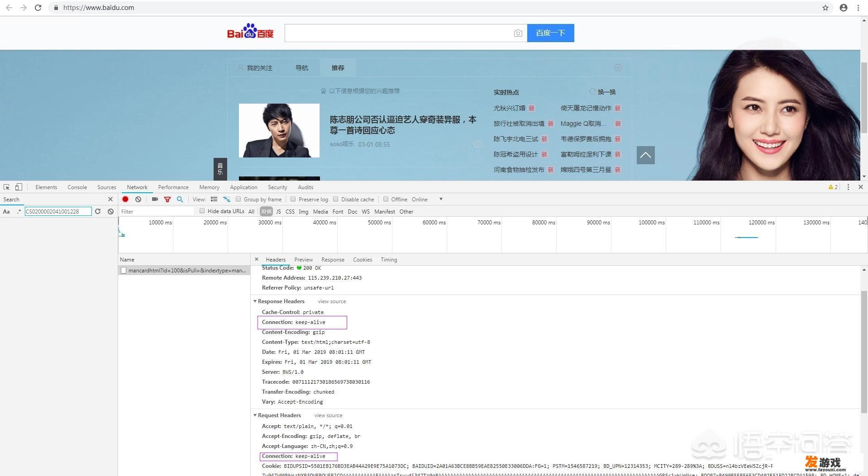Open the Application tab
The height and width of the screenshot is (476, 868).
[243, 187]
